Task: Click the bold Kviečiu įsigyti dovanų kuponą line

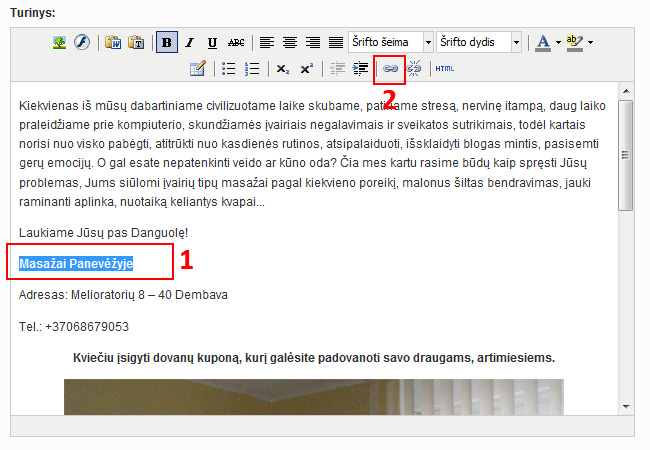Action: point(314,358)
